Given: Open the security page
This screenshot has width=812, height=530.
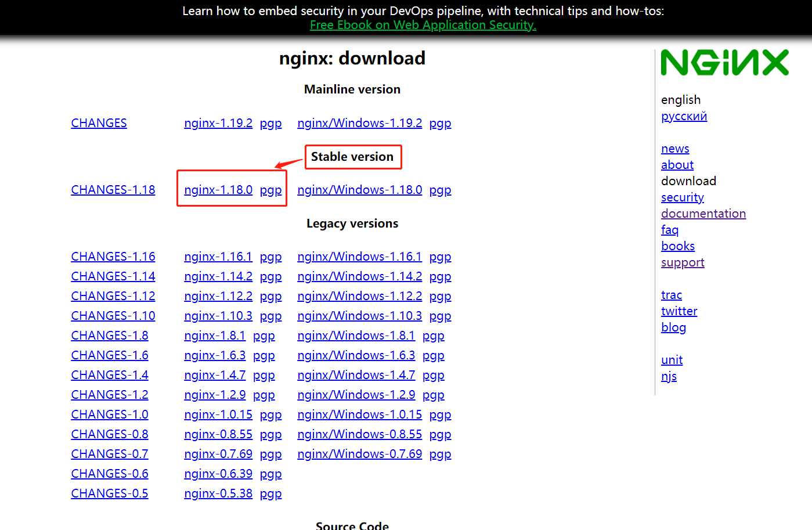Looking at the screenshot, I should [683, 197].
